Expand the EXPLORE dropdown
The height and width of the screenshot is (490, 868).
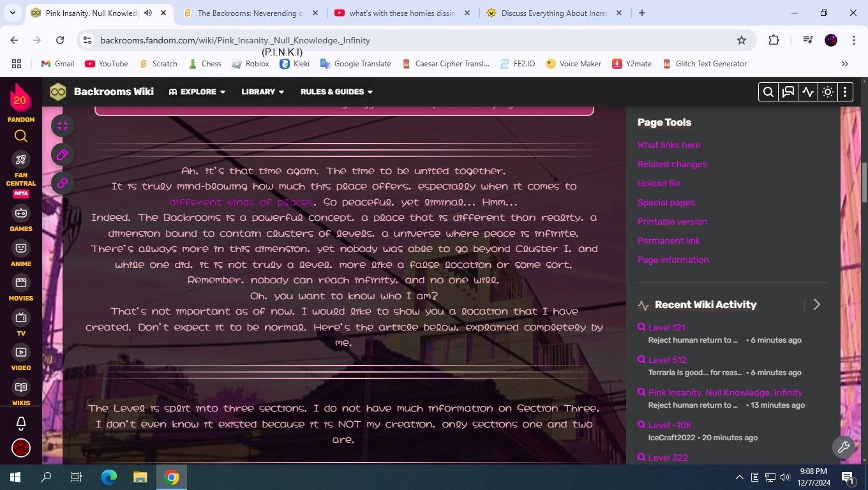(x=197, y=91)
